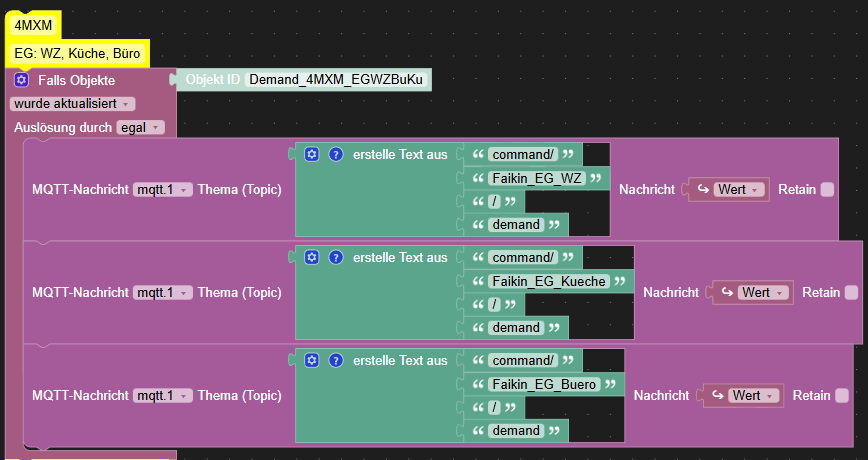868x460 pixels.
Task: Click help icon on Faikin_EG_Buero text block
Action: click(x=336, y=360)
